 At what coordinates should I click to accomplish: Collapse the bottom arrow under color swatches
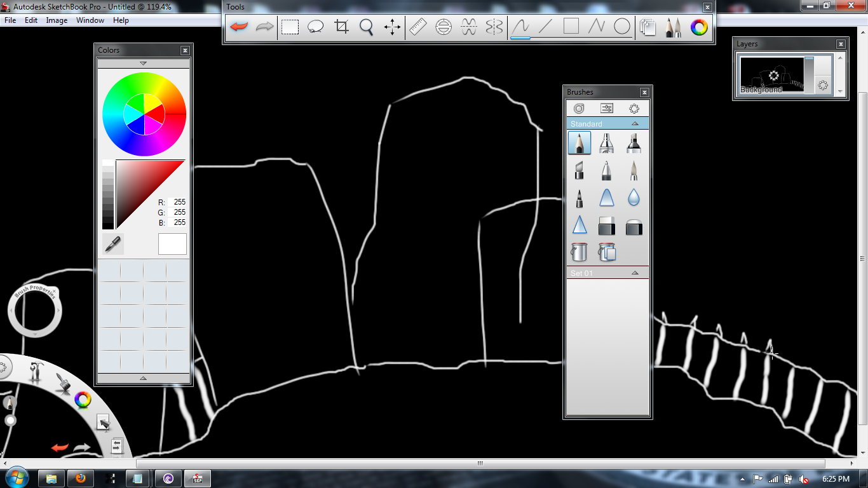pyautogui.click(x=143, y=378)
